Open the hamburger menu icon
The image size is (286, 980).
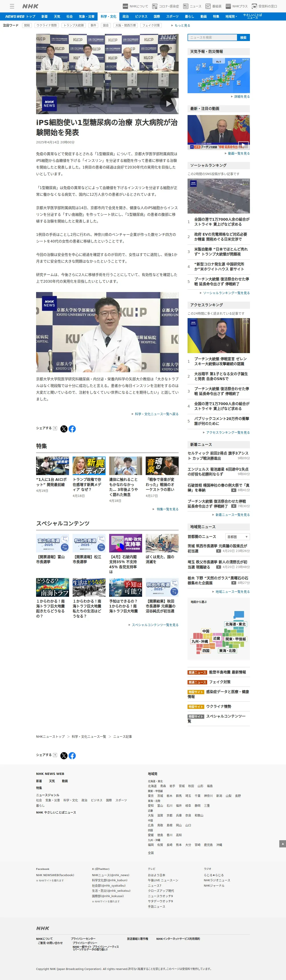[12, 6]
